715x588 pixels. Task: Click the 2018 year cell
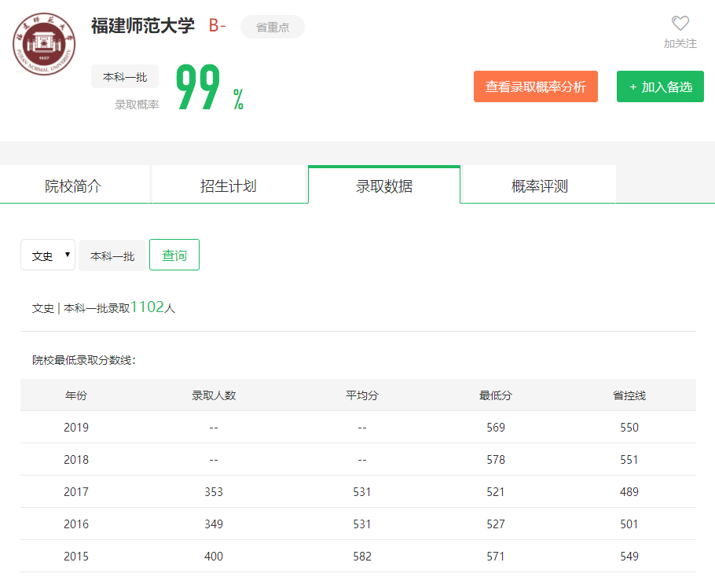tap(75, 460)
